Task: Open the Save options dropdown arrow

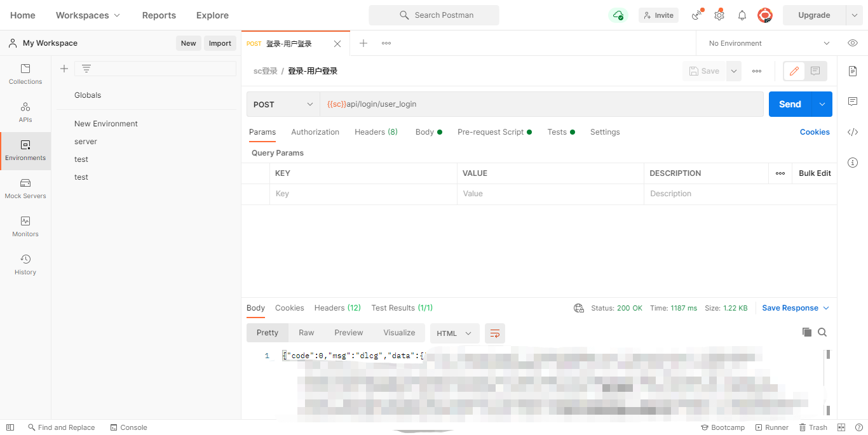Action: tap(734, 71)
